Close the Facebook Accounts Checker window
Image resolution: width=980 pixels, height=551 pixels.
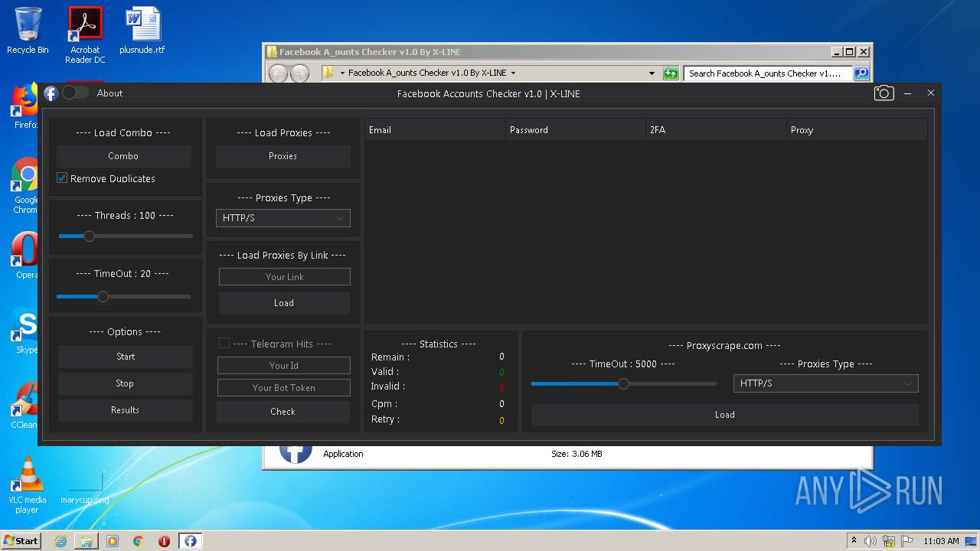point(931,93)
